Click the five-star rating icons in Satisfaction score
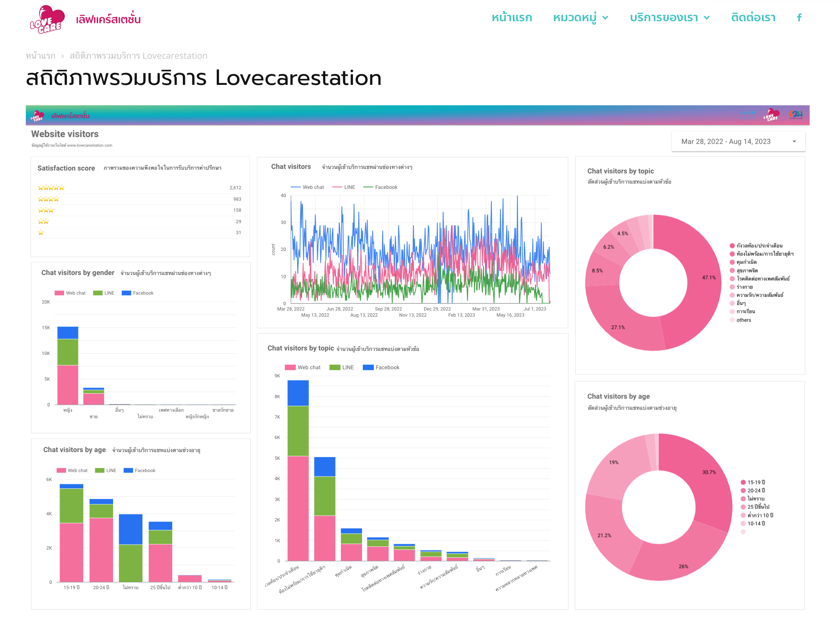The width and height of the screenshot is (840, 621). click(51, 187)
